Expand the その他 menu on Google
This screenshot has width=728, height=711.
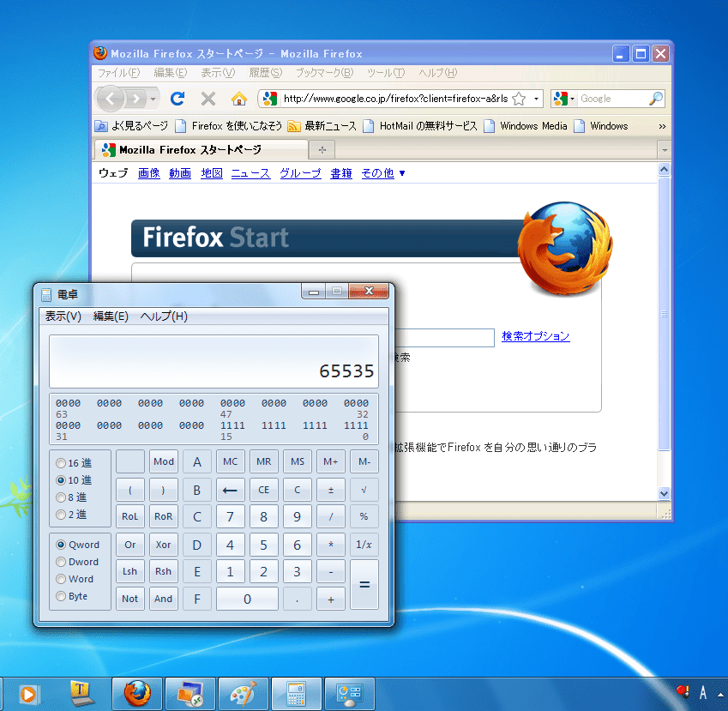[383, 173]
